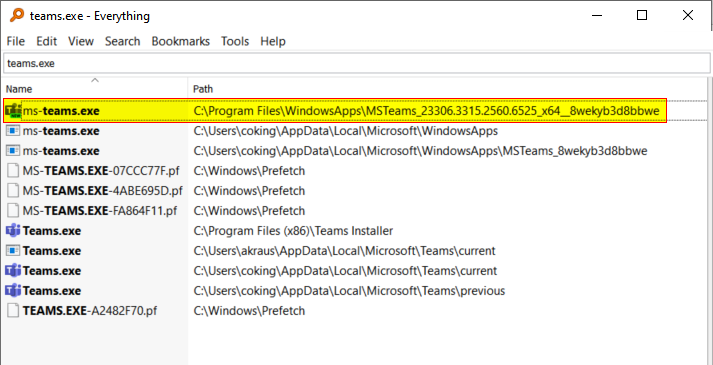This screenshot has height=365, width=713.
Task: Open the Edit menu
Action: (46, 41)
